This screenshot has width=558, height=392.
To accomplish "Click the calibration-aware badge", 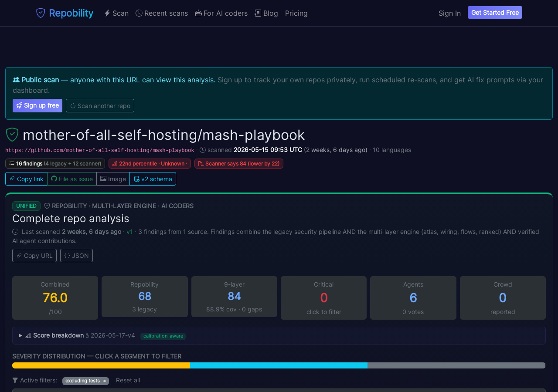I will tap(163, 336).
